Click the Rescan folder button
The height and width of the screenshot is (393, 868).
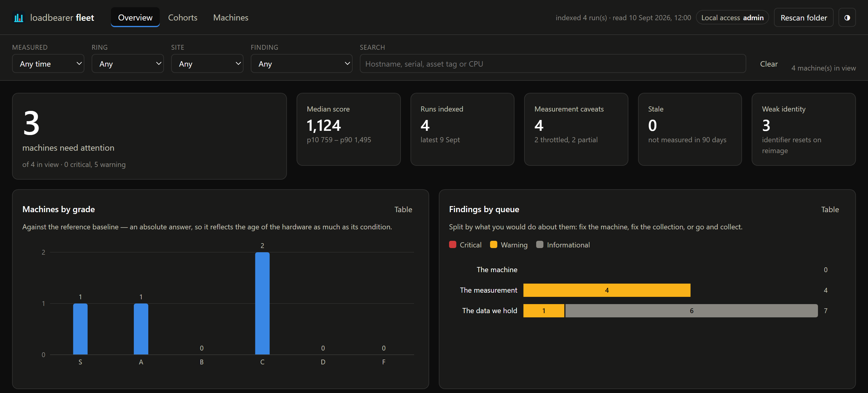pos(803,17)
